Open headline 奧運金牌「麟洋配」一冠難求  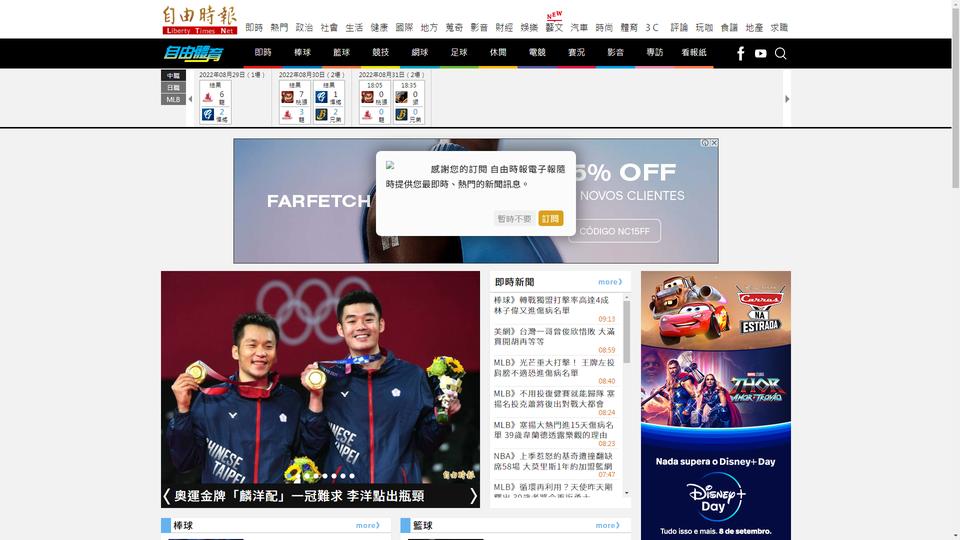pyautogui.click(x=299, y=496)
